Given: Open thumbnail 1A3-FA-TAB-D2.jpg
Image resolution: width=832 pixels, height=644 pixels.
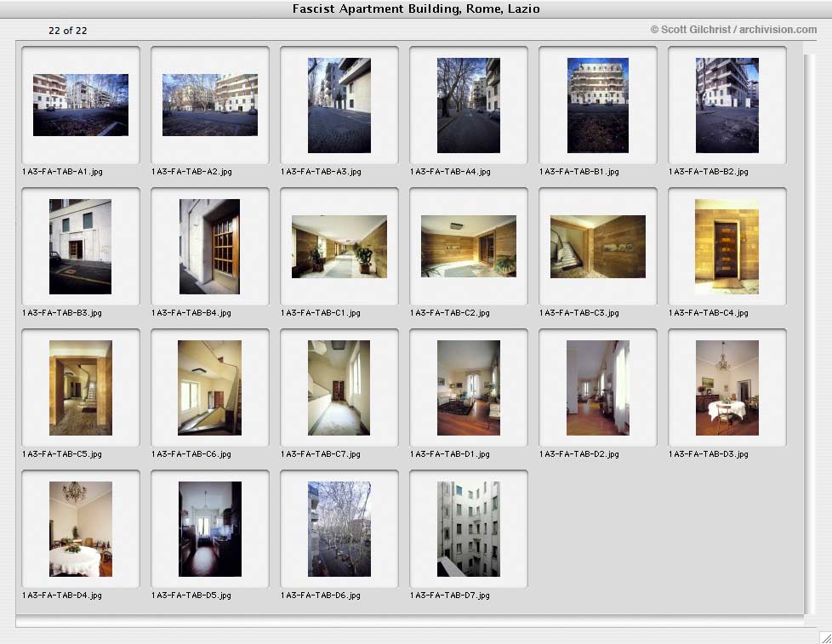Looking at the screenshot, I should (598, 388).
